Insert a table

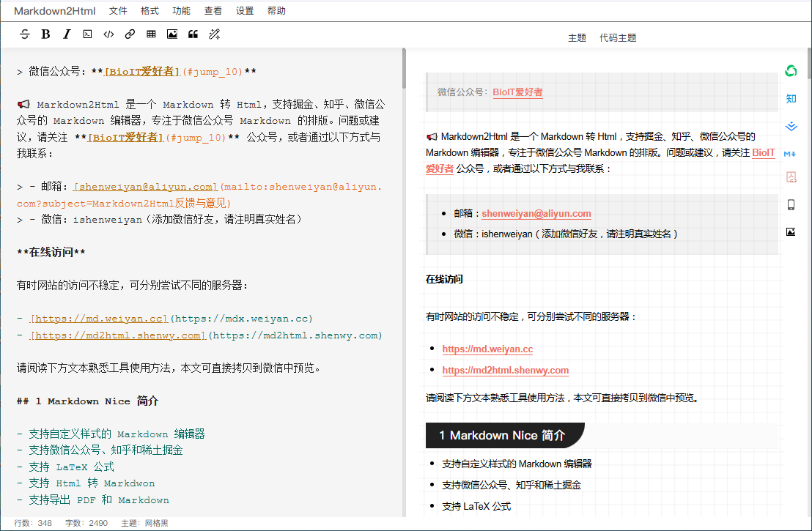tap(151, 34)
